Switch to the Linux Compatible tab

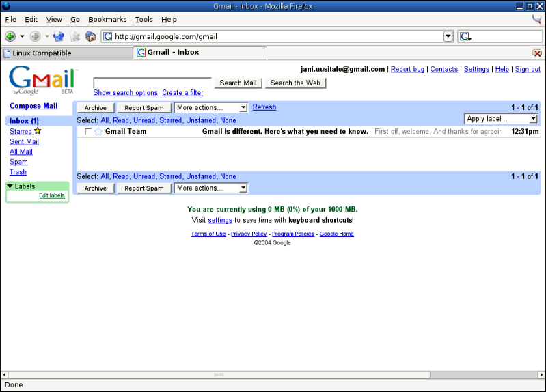(x=66, y=53)
